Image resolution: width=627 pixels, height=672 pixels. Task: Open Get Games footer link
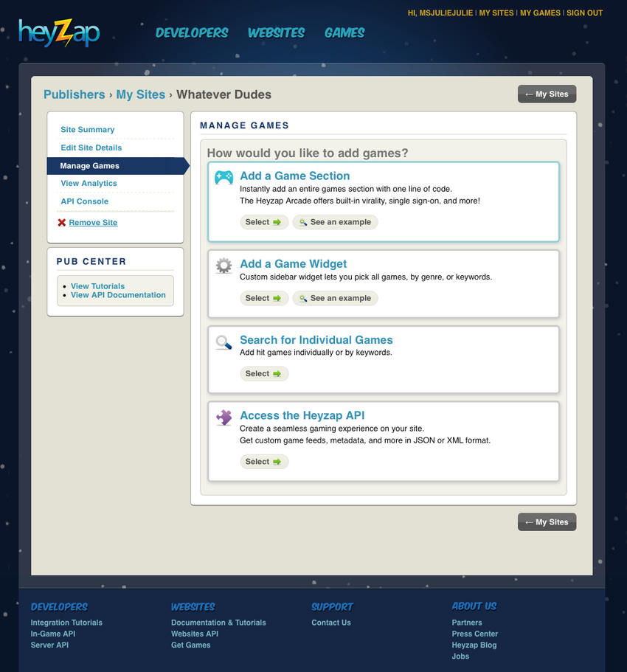[191, 645]
